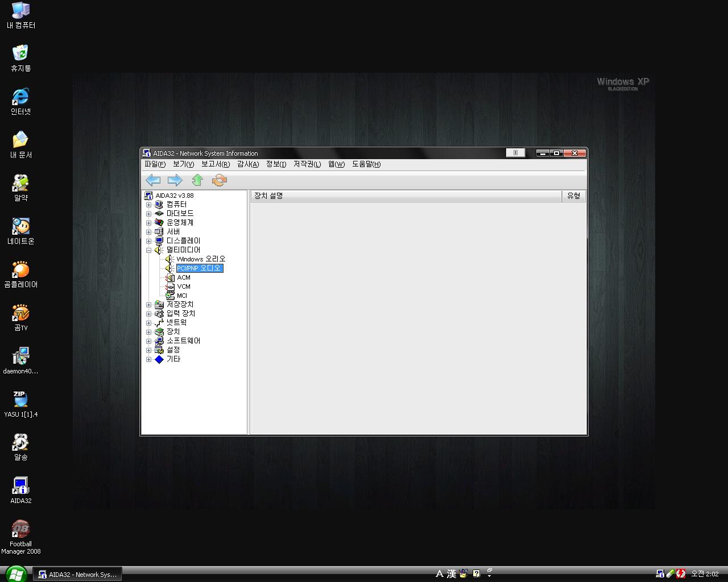Open the 도움말(H) menu
This screenshot has width=728, height=582.
click(x=366, y=164)
